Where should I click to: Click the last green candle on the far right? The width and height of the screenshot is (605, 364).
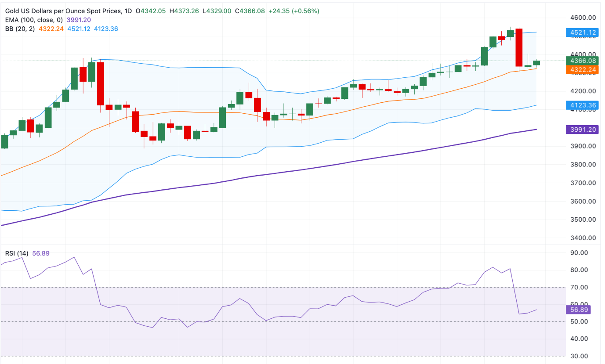[536, 63]
